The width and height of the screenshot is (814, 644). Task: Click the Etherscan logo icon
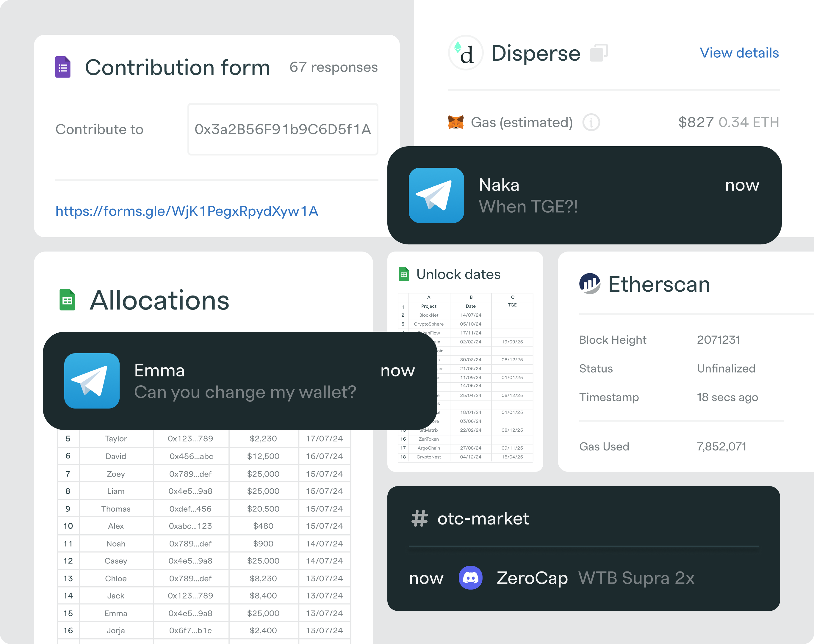point(590,284)
